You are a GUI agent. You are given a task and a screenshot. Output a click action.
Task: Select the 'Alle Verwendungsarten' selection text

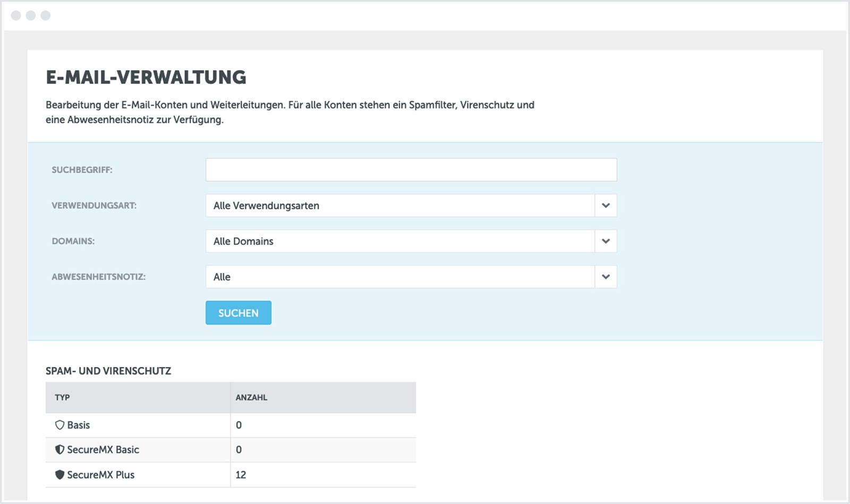266,206
